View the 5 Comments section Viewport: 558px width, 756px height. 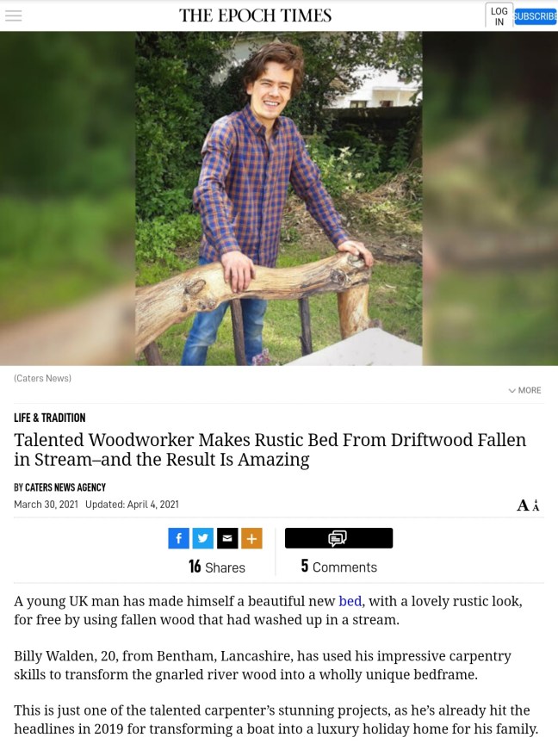tap(338, 567)
